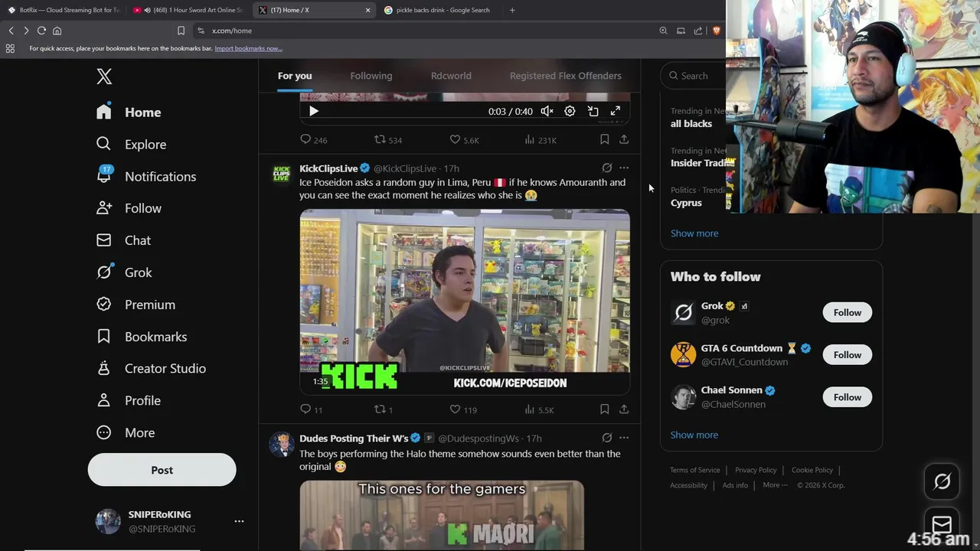
Task: Switch to the For you tab
Action: coord(295,76)
